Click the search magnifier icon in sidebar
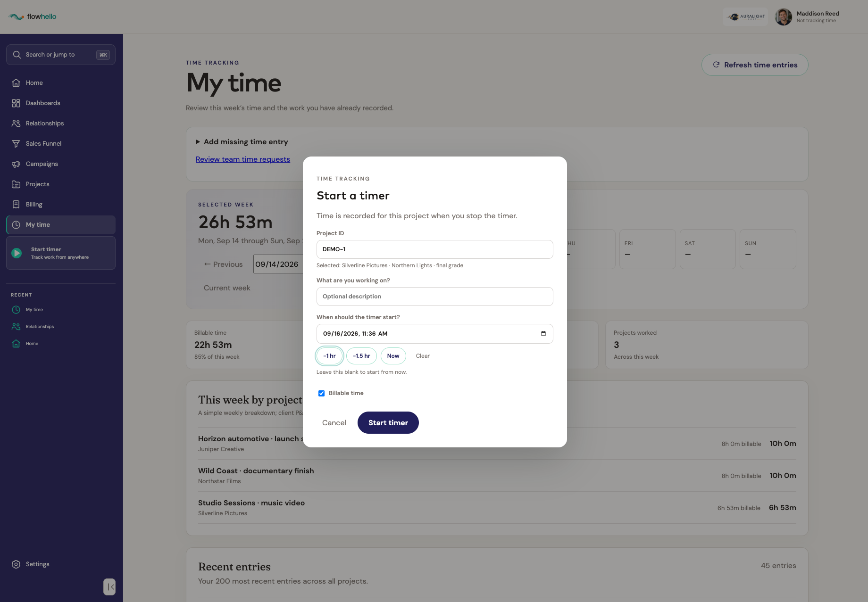The image size is (868, 602). (17, 55)
